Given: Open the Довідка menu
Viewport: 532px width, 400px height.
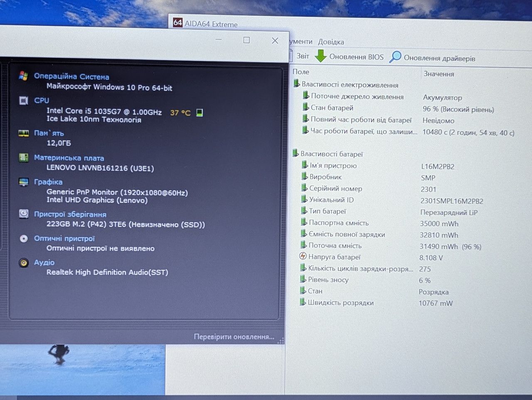Looking at the screenshot, I should (331, 42).
